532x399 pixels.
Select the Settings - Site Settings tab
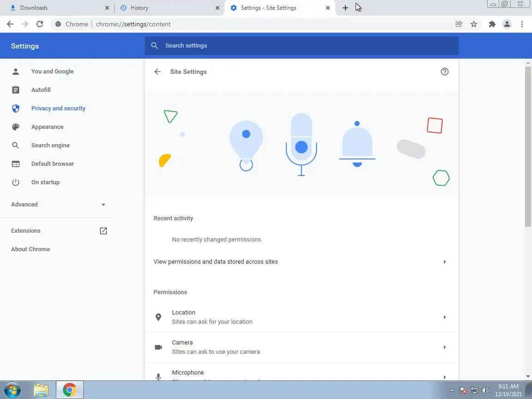tap(279, 7)
